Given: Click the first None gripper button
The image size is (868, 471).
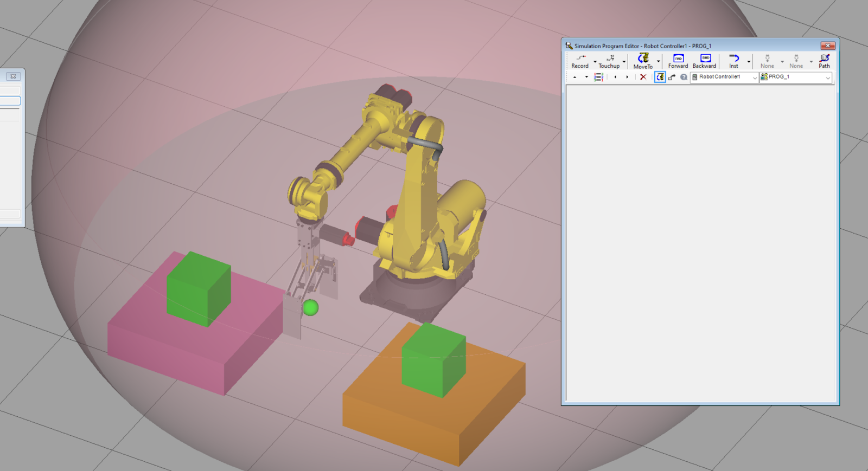Looking at the screenshot, I should (767, 61).
